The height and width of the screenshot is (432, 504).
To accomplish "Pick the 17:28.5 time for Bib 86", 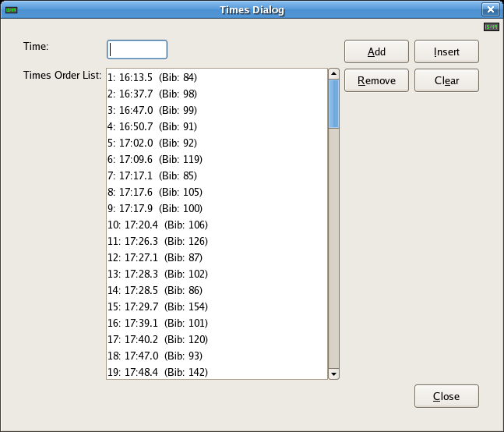I will (x=154, y=290).
